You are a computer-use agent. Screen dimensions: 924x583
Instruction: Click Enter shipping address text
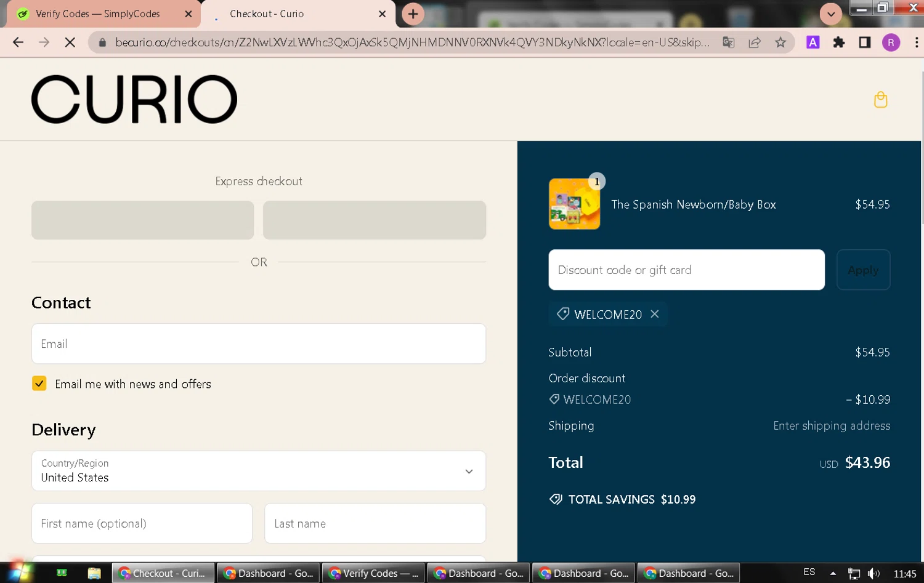click(832, 425)
